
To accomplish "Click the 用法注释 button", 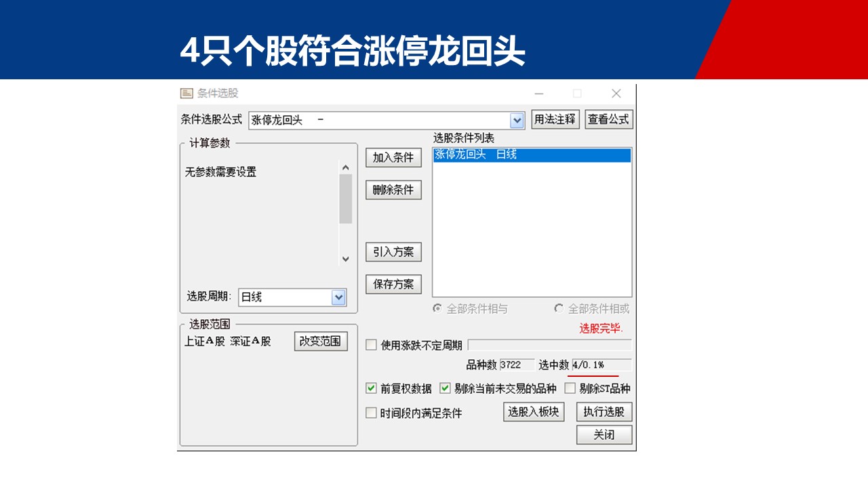I will pos(555,119).
